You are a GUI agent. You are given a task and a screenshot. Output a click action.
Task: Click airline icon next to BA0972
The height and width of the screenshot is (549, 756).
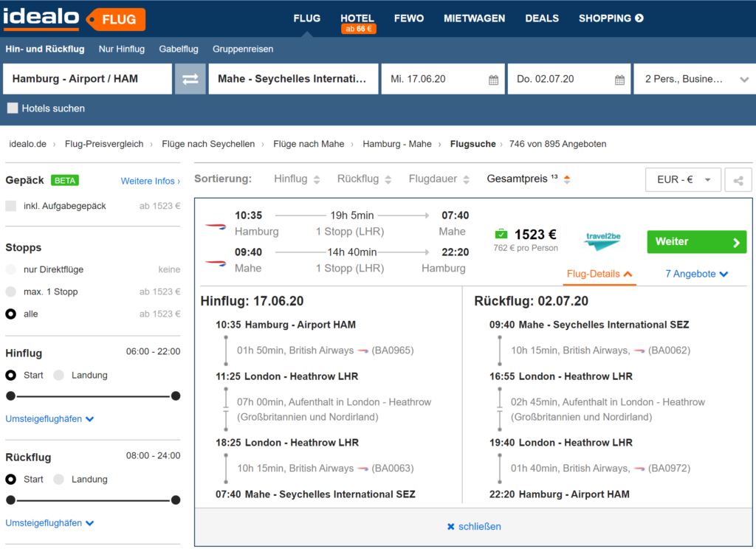point(639,469)
